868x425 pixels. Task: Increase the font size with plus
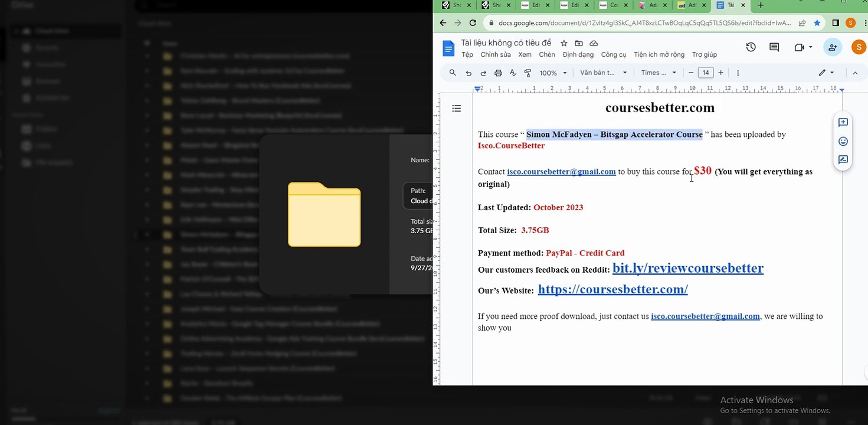(x=720, y=73)
